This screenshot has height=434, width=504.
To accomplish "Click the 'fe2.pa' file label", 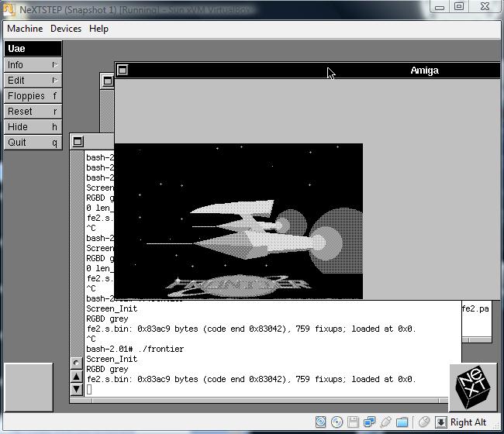I will coord(475,308).
